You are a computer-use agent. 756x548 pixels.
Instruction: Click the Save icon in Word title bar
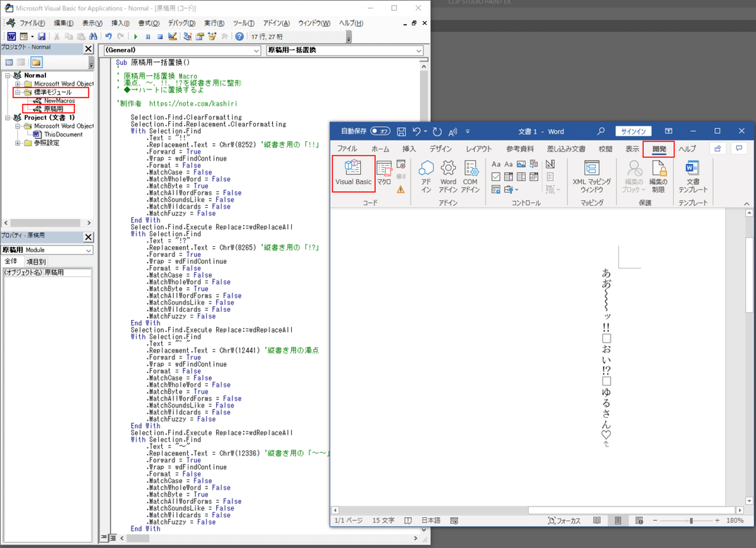[x=401, y=132]
